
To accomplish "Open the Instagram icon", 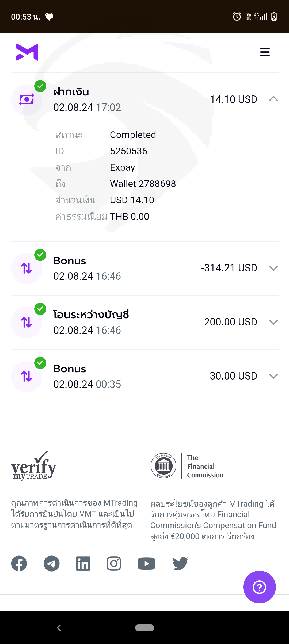I will 114,563.
